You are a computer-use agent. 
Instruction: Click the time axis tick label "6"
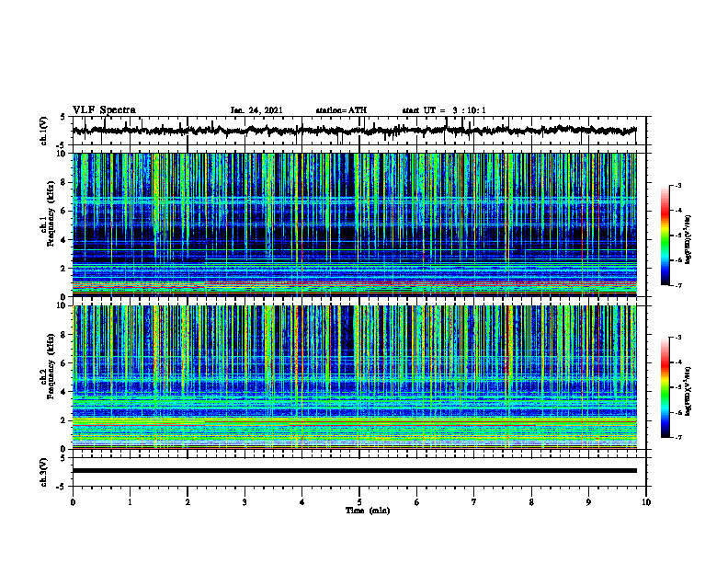(417, 502)
